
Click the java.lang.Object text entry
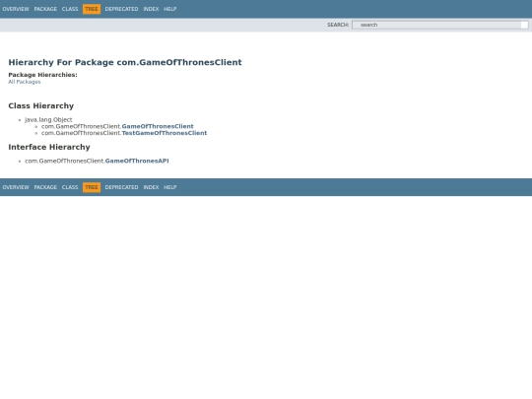[48, 120]
